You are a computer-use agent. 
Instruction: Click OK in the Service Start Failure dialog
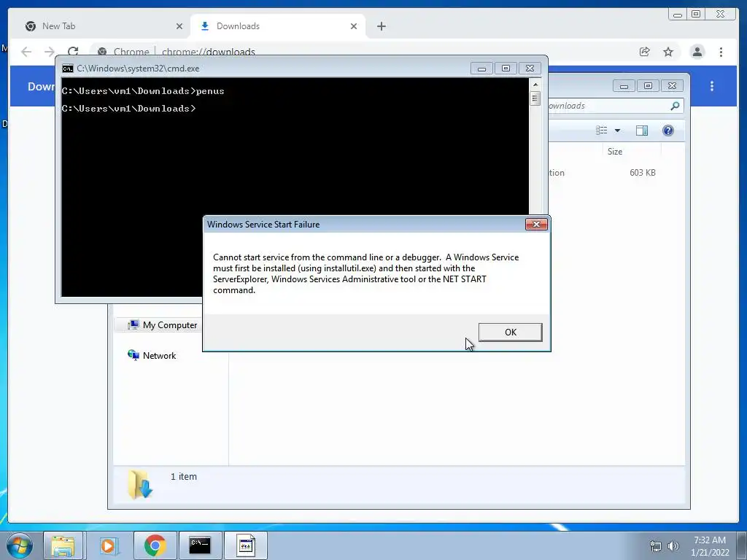click(510, 332)
